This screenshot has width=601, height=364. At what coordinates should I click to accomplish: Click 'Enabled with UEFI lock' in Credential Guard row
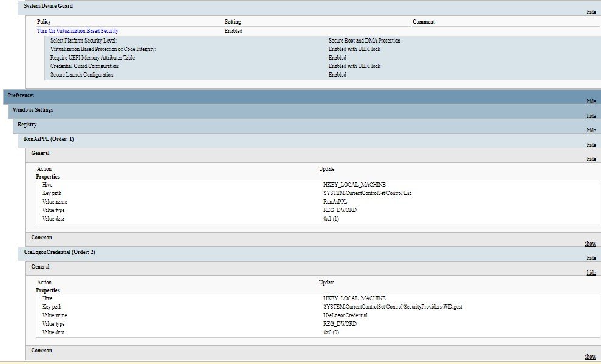(354, 66)
